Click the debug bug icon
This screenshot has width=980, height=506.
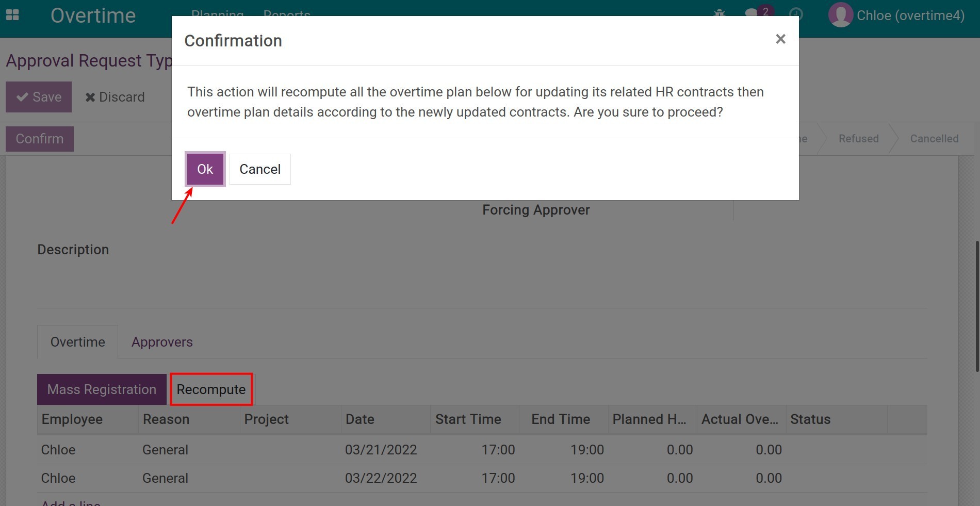coord(720,12)
